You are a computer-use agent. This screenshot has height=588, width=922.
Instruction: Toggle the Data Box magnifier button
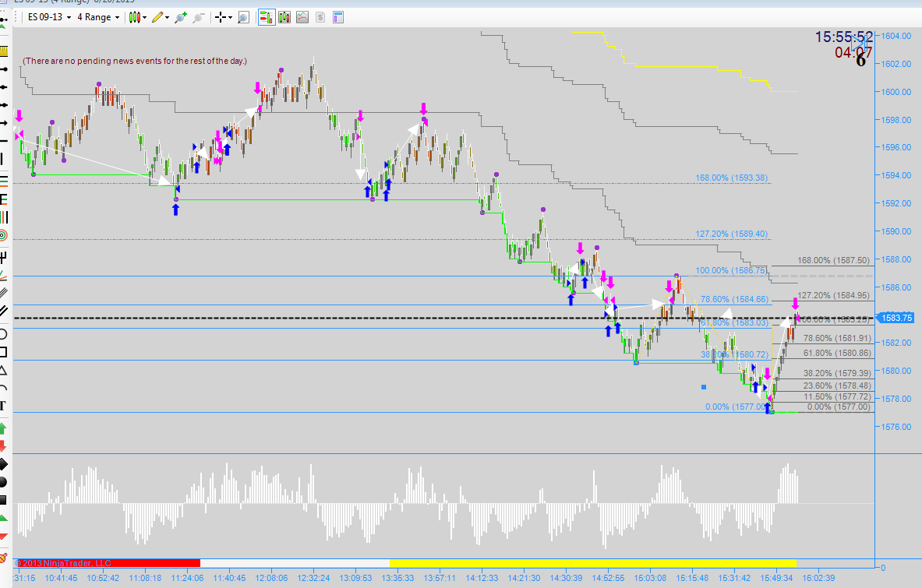click(243, 17)
